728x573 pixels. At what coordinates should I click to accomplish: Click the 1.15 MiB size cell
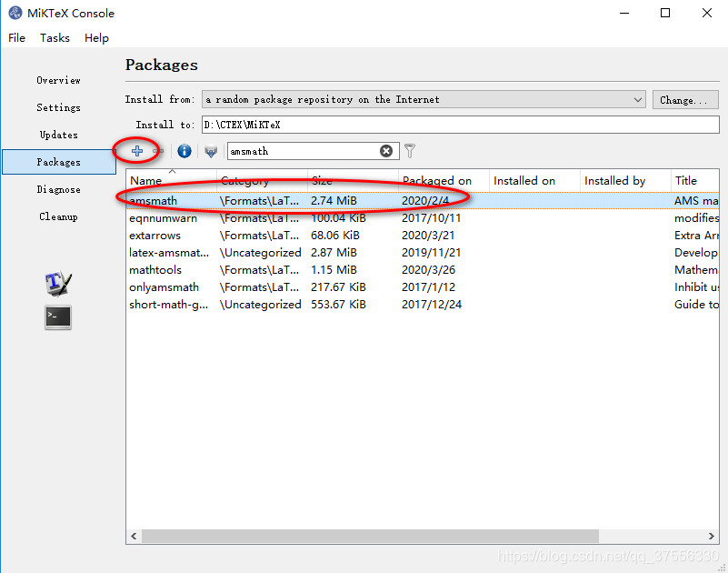[x=334, y=270]
